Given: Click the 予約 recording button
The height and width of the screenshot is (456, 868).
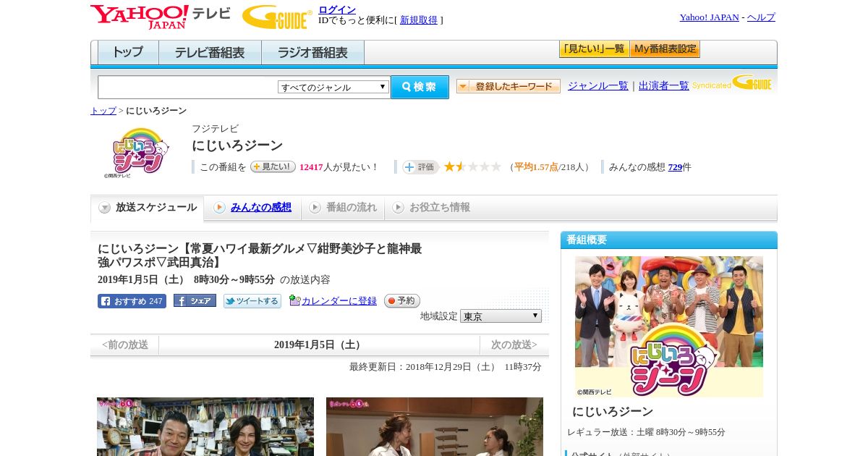Looking at the screenshot, I should (401, 300).
